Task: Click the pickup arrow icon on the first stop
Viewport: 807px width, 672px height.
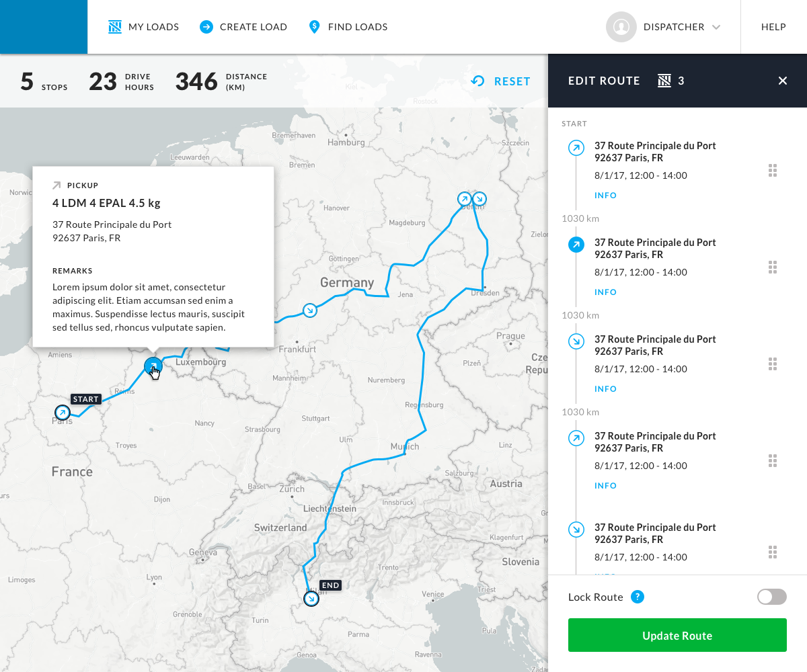Action: (576, 148)
